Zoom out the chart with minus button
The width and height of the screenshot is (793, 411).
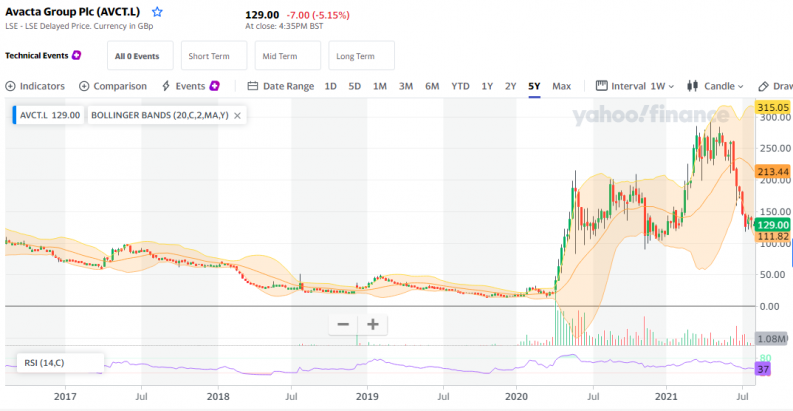coord(343,325)
